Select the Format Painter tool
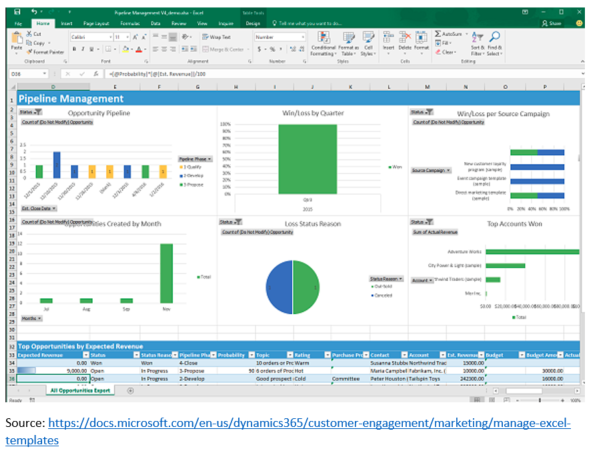This screenshot has width=589, height=452. (x=45, y=52)
